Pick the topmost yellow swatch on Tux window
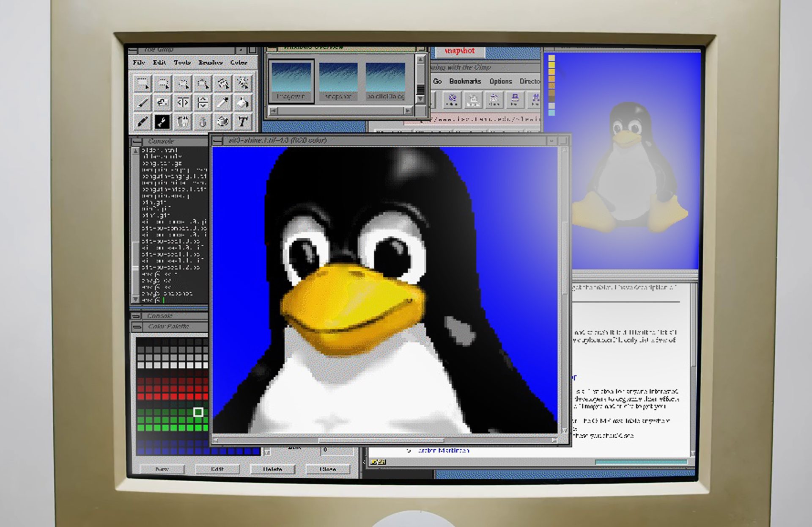 (x=551, y=58)
